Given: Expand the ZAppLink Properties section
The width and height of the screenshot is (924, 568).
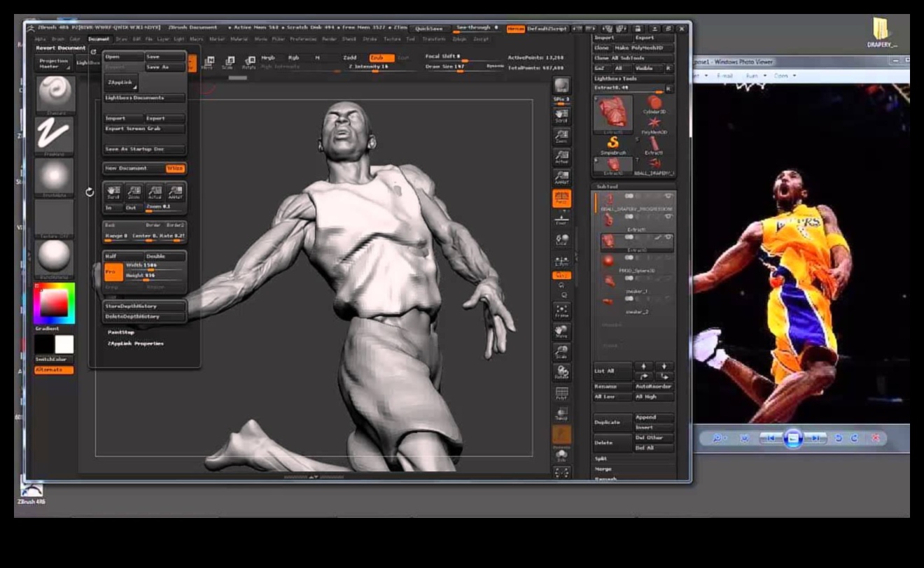Looking at the screenshot, I should 136,343.
